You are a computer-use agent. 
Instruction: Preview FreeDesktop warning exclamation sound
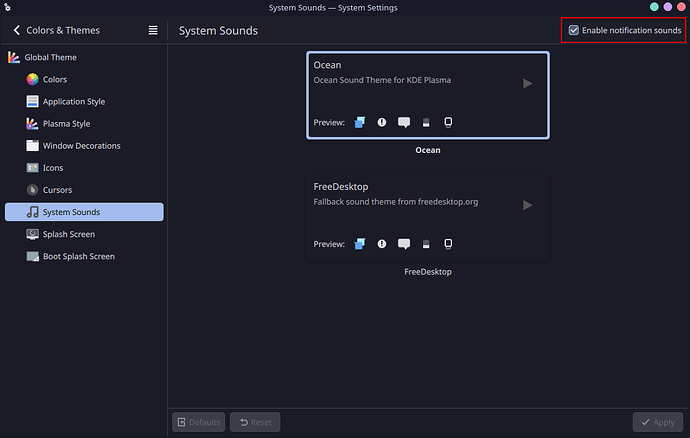click(382, 243)
